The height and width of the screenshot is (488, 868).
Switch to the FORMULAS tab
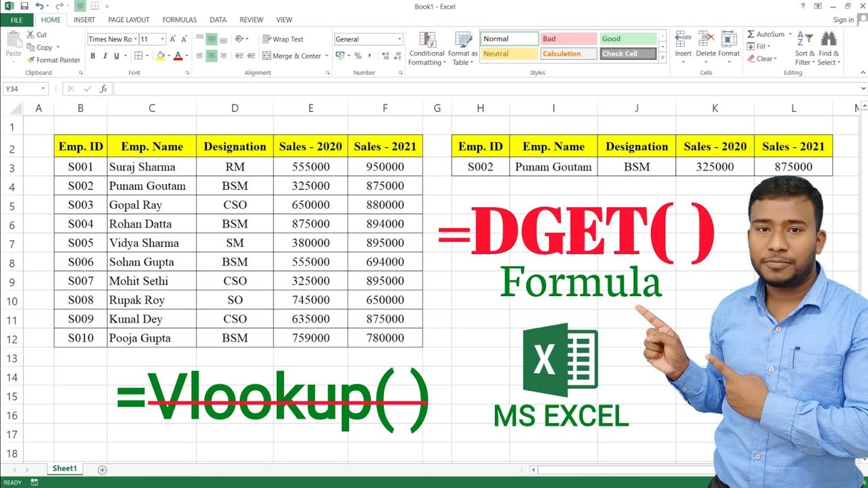[x=180, y=20]
